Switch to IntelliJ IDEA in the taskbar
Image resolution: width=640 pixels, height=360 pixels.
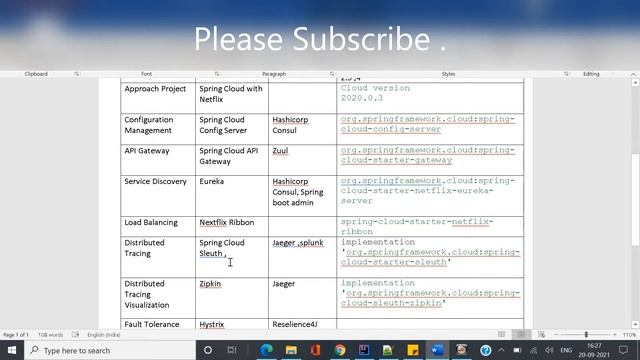tap(364, 350)
